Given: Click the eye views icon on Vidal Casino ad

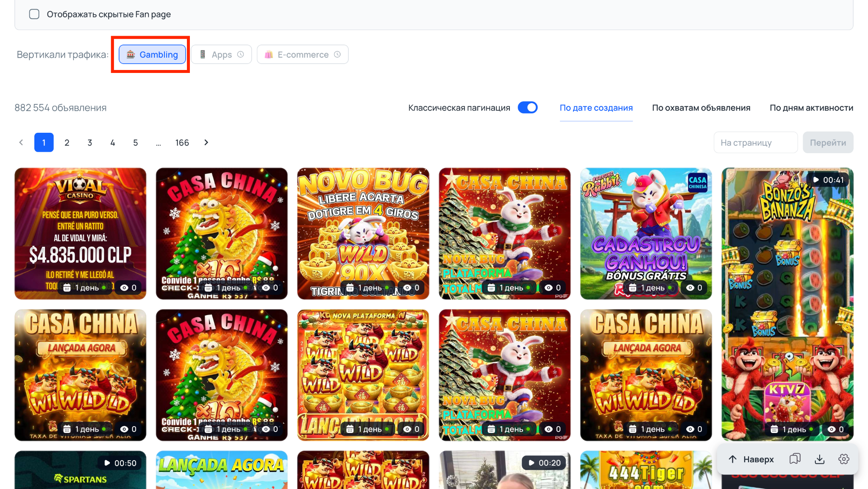Looking at the screenshot, I should point(124,288).
